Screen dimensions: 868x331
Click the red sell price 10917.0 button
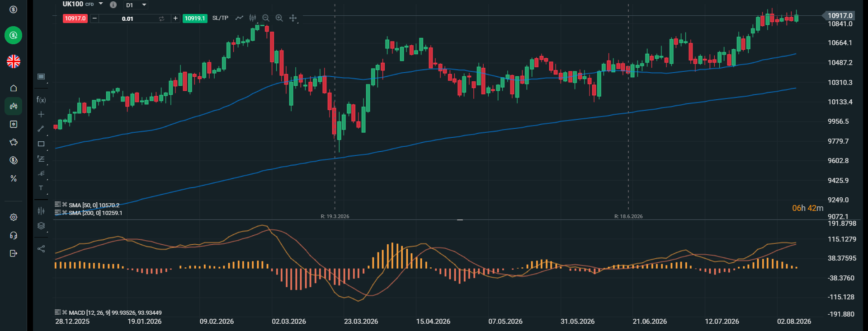(75, 19)
